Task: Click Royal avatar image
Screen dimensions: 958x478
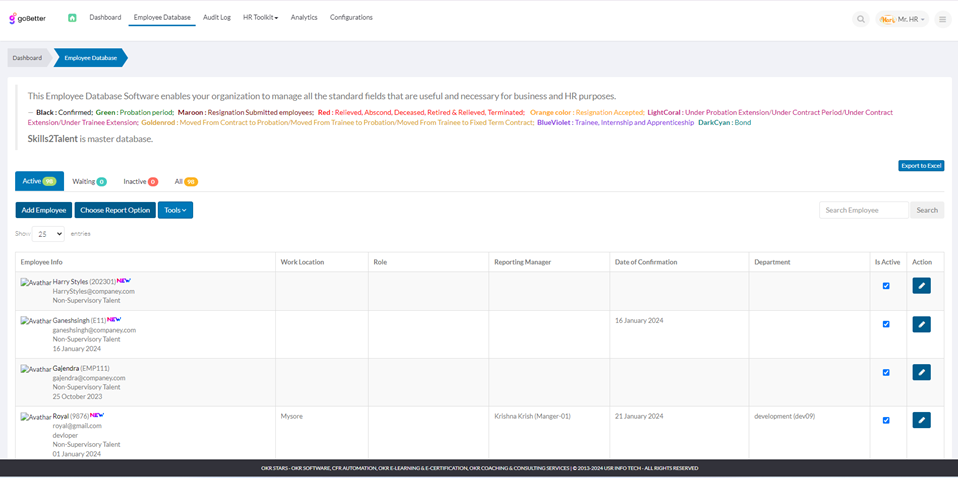Action: click(x=36, y=417)
